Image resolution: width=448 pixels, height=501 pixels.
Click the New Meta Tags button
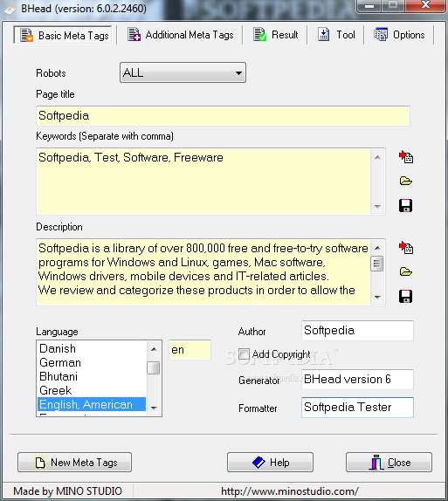(74, 462)
